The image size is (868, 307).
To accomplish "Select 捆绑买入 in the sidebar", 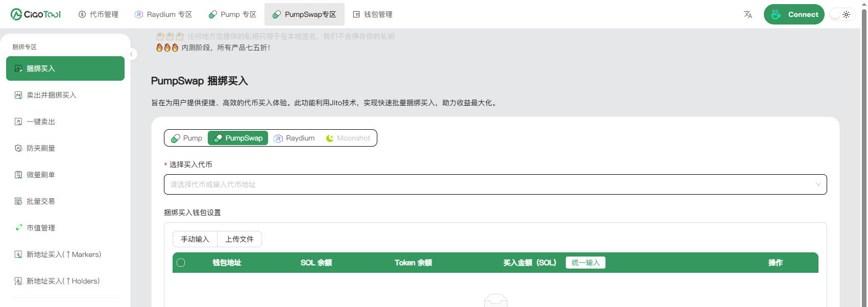I will (65, 68).
